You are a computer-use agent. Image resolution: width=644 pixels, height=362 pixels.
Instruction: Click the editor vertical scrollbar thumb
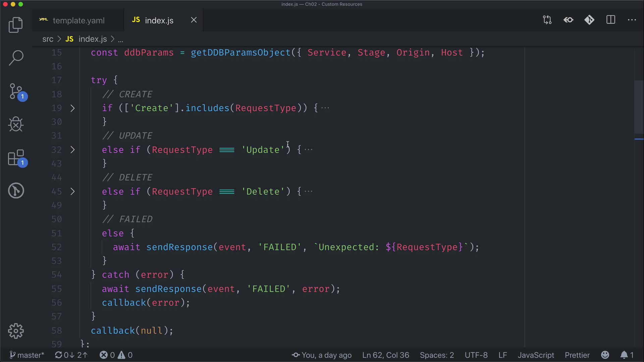639,107
